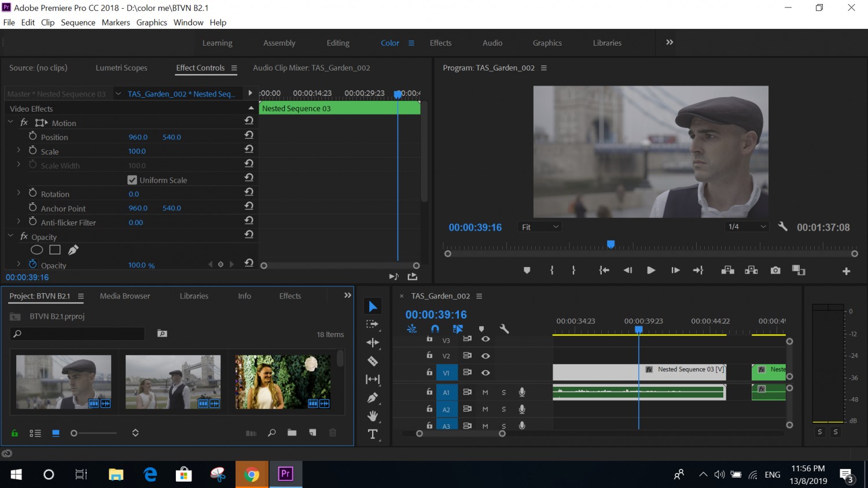Open timeline wrench display settings

coord(504,328)
